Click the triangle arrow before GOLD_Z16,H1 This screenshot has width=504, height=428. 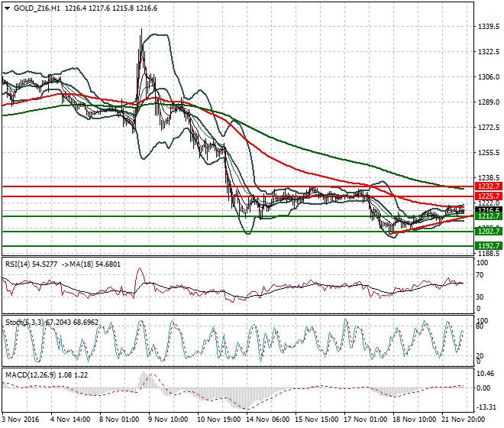tap(6, 7)
